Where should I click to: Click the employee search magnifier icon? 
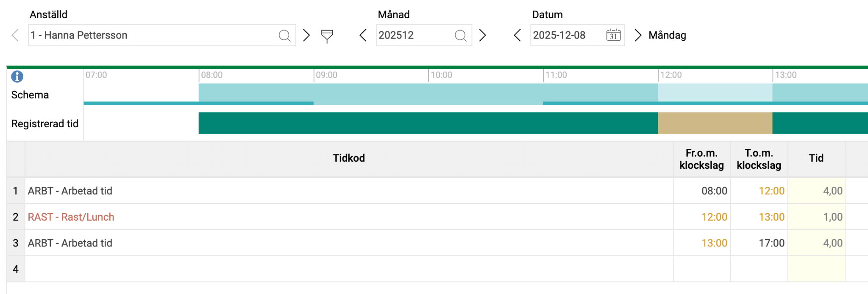point(284,36)
